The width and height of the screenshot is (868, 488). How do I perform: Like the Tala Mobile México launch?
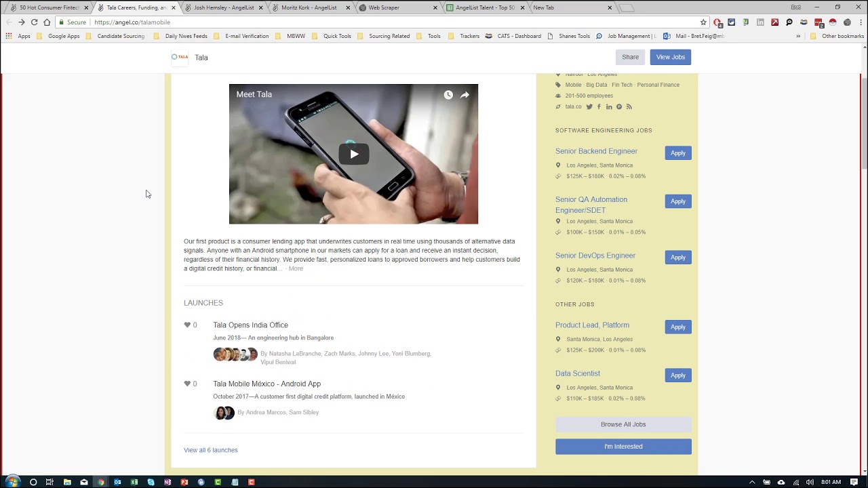pyautogui.click(x=188, y=384)
